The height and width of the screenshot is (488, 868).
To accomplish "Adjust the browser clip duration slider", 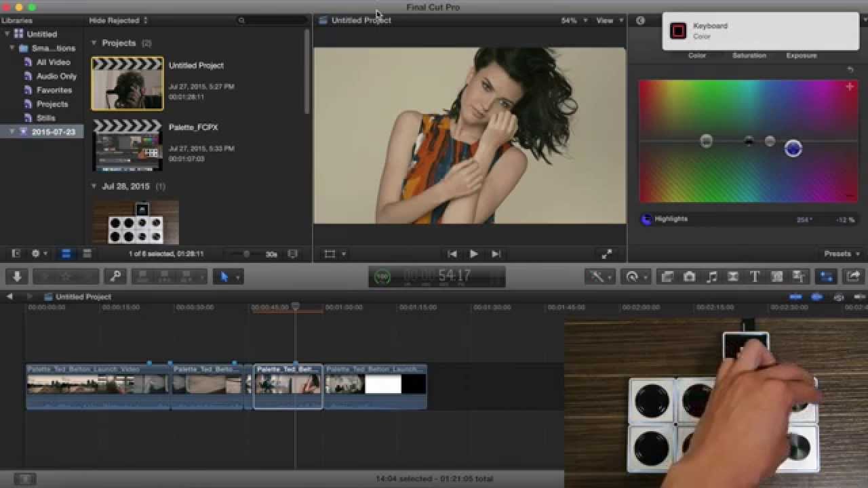I will point(246,254).
